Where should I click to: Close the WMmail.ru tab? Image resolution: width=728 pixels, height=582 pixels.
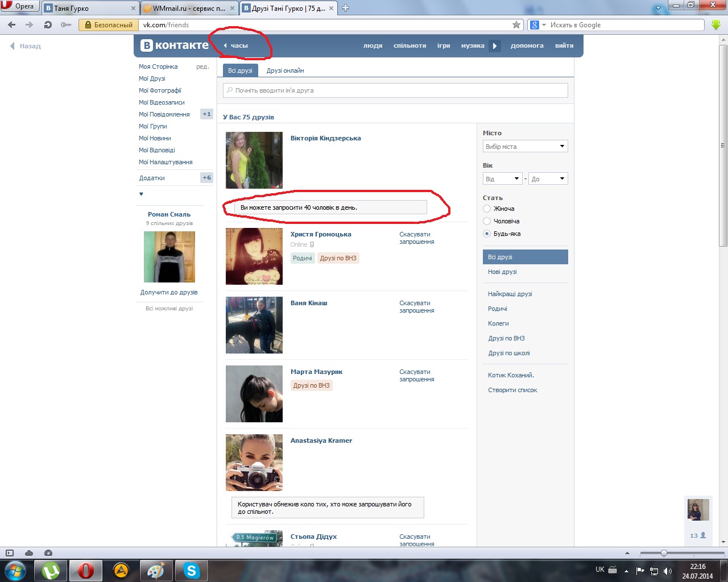(232, 9)
